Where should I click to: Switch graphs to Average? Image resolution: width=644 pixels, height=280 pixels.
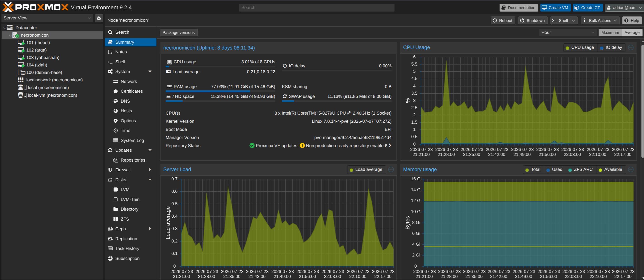click(x=632, y=33)
